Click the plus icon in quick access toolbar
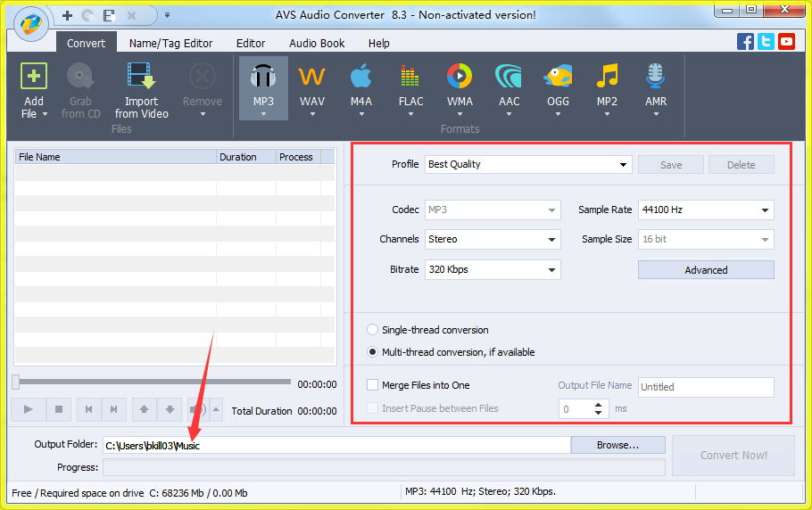 click(67, 15)
